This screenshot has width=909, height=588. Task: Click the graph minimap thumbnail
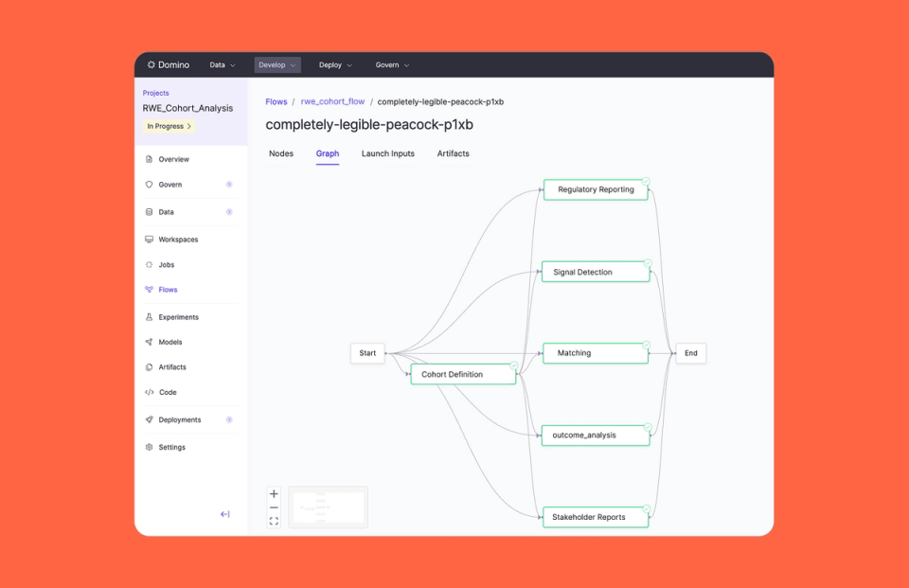pyautogui.click(x=328, y=507)
